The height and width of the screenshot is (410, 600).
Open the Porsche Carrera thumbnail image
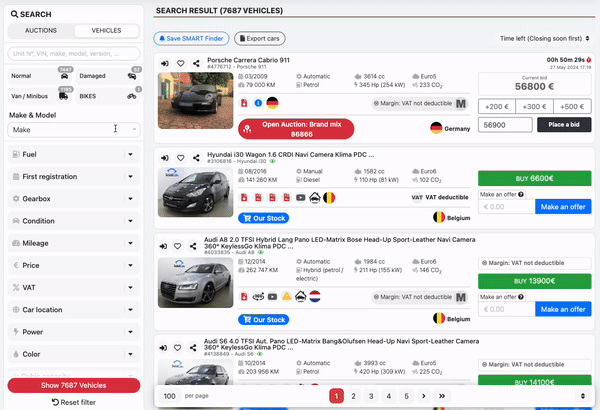point(196,101)
